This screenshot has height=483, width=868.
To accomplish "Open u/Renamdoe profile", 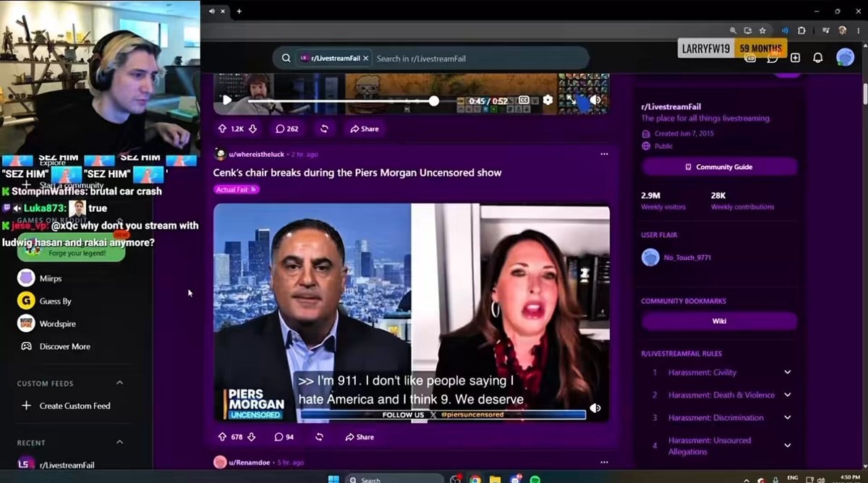I will (x=248, y=462).
